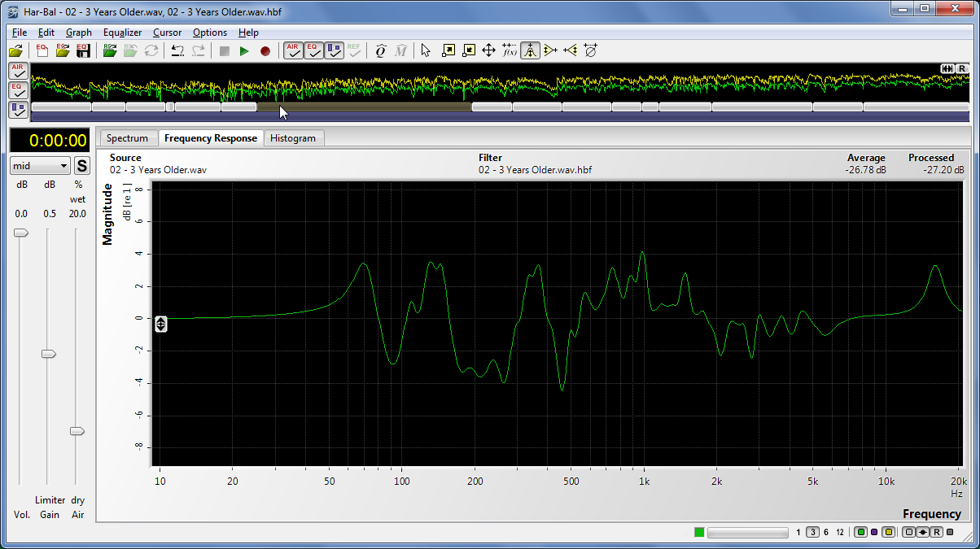This screenshot has width=980, height=549.
Task: Select the zoom in box tool
Action: pyautogui.click(x=448, y=50)
